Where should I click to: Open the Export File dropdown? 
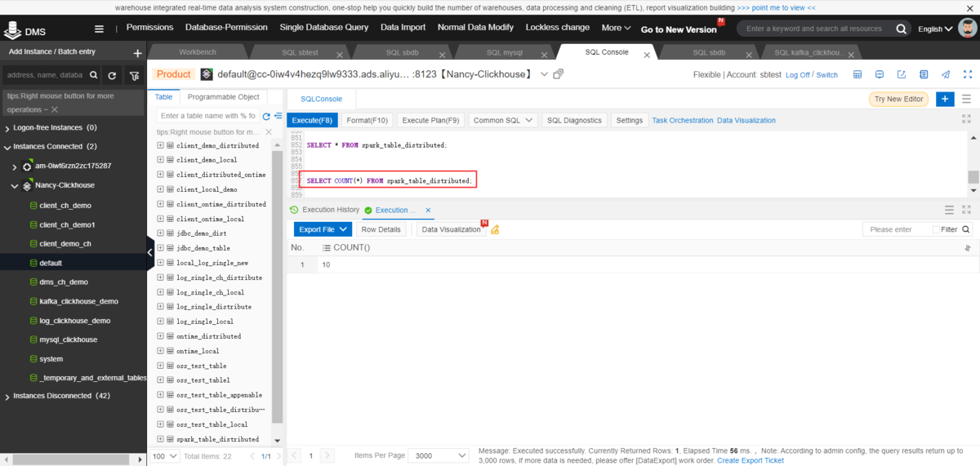point(322,229)
